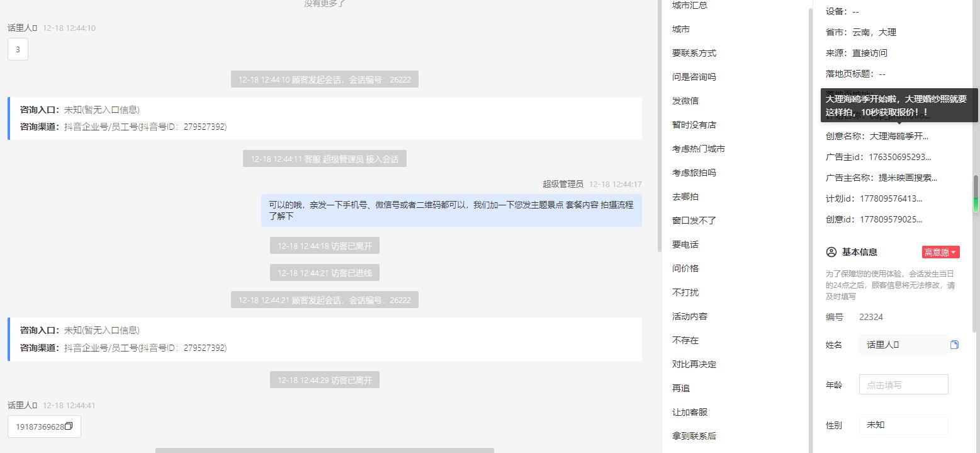
Task: Select quick reply 发微信
Action: (x=685, y=101)
